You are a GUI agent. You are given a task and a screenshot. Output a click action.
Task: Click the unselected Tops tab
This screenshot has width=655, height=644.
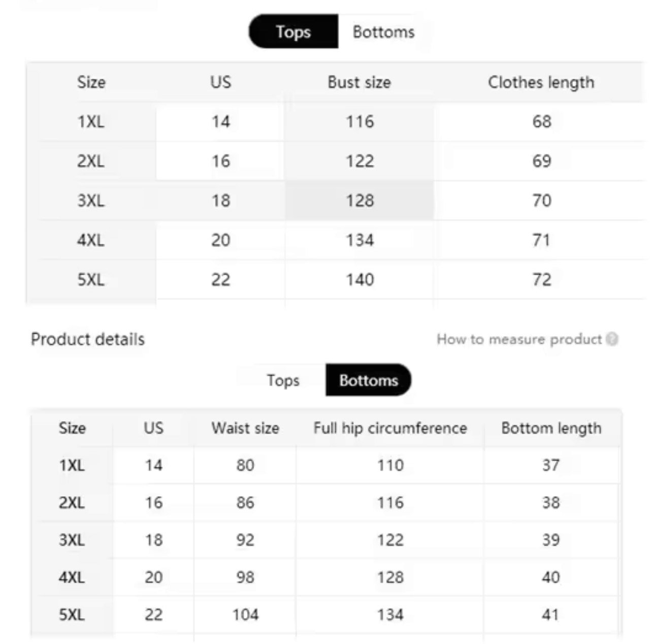pyautogui.click(x=283, y=380)
